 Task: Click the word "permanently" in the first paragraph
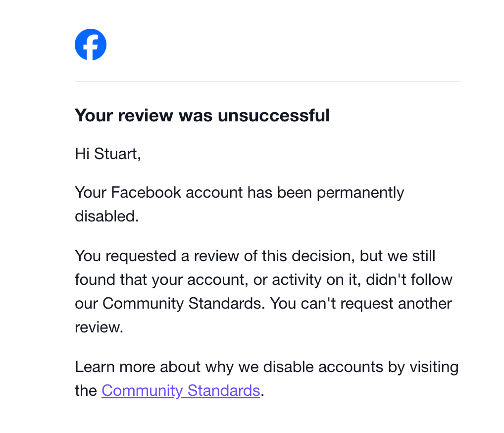(360, 192)
